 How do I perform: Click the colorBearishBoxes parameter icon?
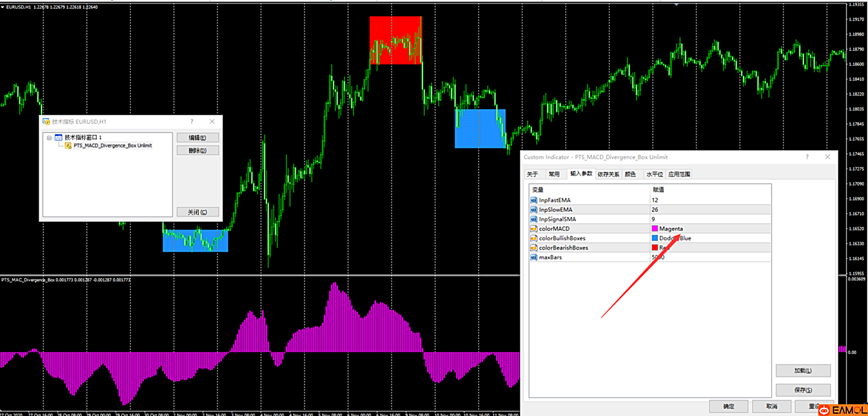click(533, 248)
